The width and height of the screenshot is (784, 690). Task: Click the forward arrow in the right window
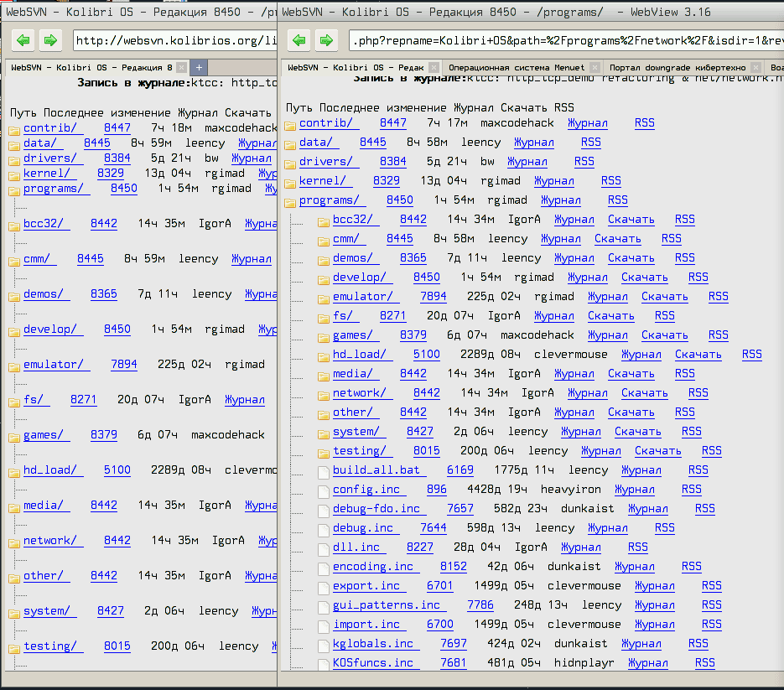(325, 40)
